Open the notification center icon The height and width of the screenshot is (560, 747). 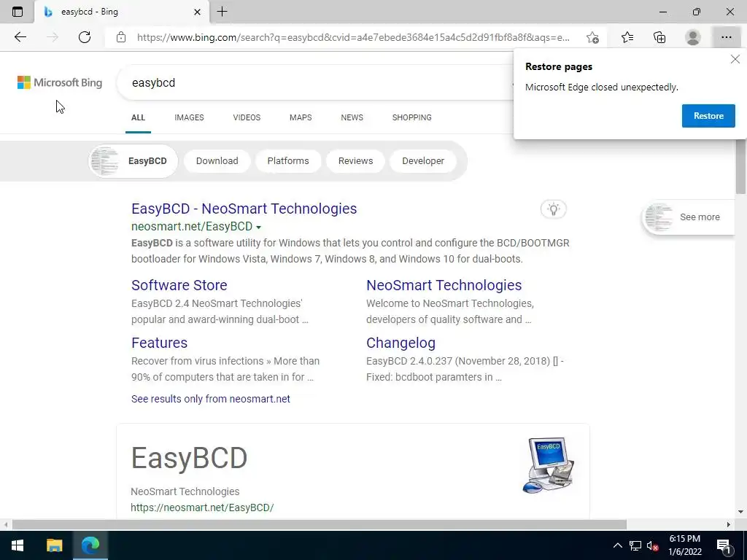click(x=724, y=545)
